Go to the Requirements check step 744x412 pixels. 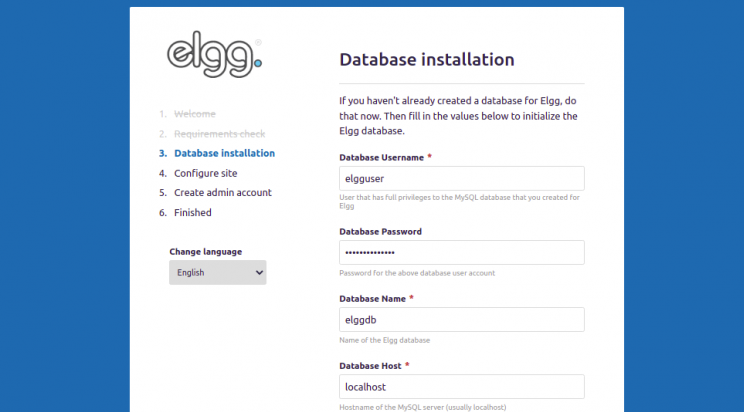pos(219,134)
